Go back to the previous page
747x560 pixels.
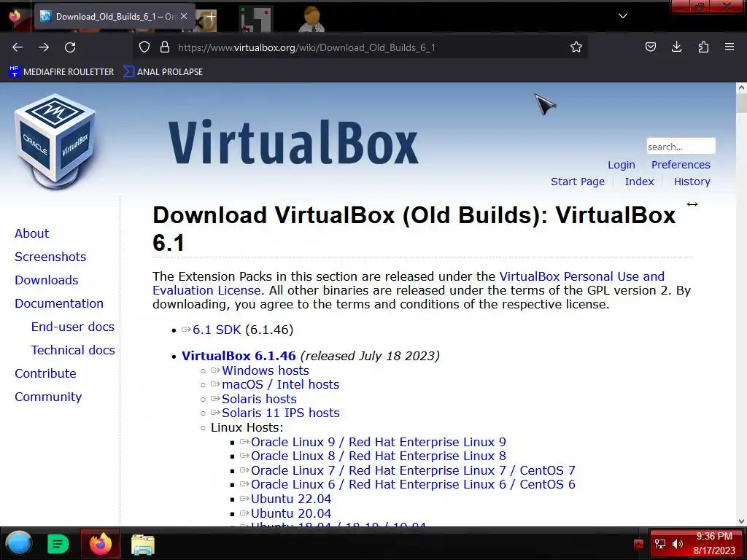point(18,47)
